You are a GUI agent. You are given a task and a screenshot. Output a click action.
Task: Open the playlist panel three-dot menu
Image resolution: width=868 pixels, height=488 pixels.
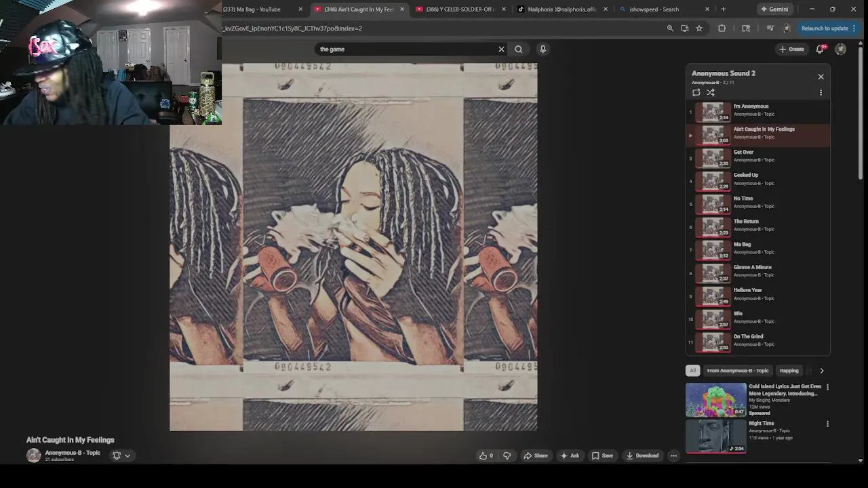click(821, 93)
